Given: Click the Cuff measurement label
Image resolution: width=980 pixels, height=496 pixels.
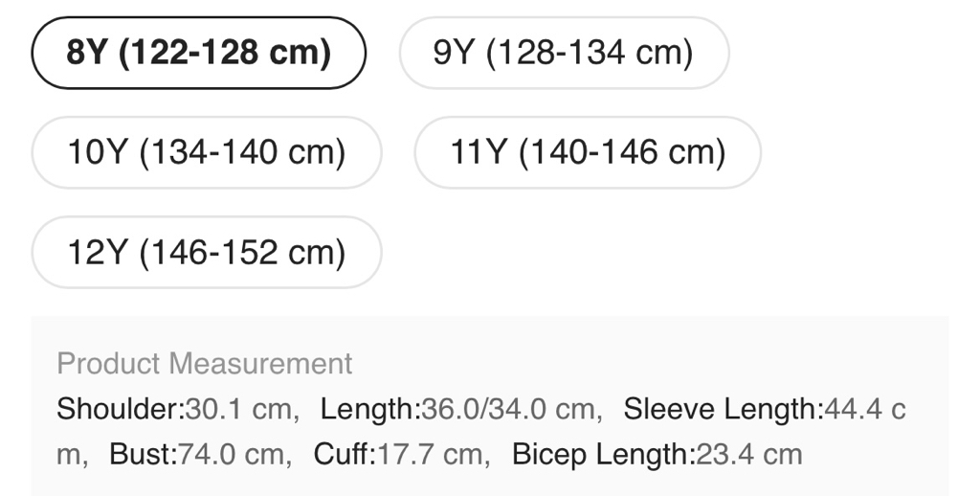Looking at the screenshot, I should click(x=343, y=454).
